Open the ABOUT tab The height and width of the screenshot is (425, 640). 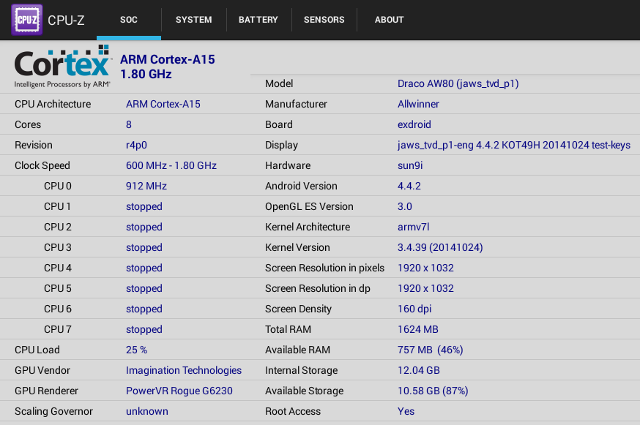click(x=389, y=20)
